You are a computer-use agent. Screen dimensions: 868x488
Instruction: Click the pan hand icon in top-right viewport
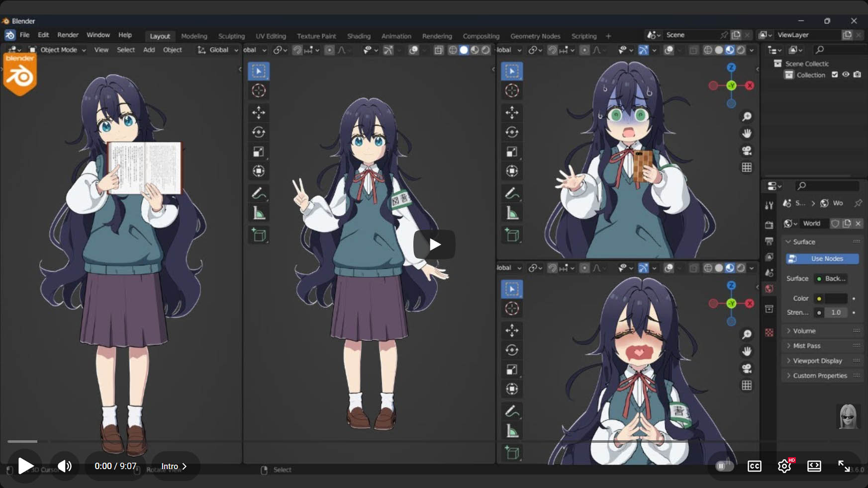(x=747, y=133)
